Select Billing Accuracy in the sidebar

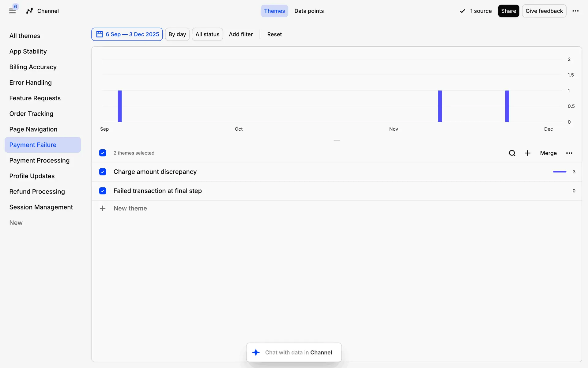(x=33, y=67)
